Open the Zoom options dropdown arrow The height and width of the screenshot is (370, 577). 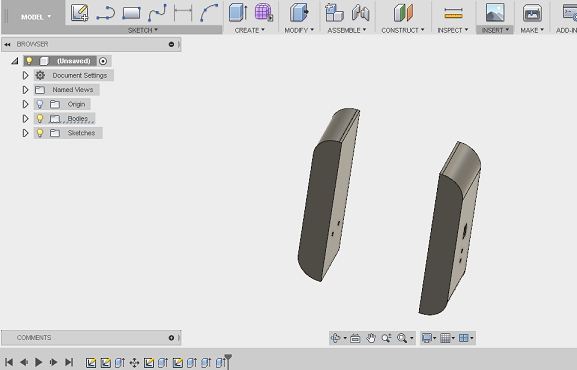411,338
